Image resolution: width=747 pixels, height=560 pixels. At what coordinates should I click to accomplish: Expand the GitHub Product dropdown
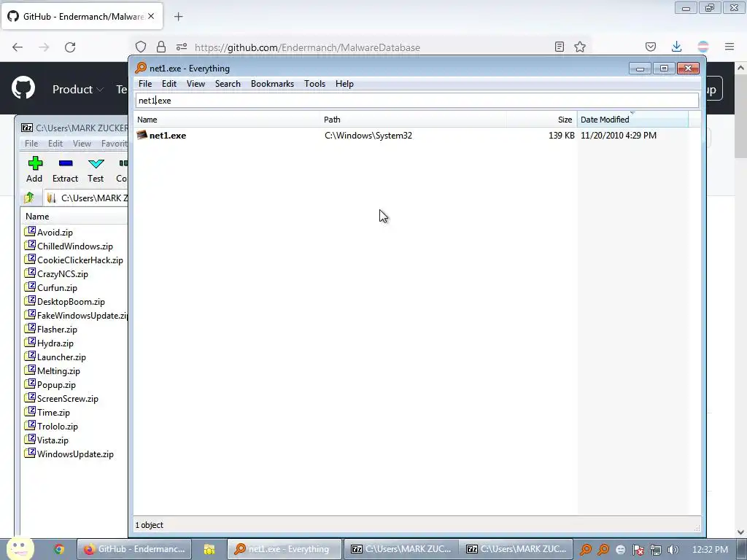[77, 89]
